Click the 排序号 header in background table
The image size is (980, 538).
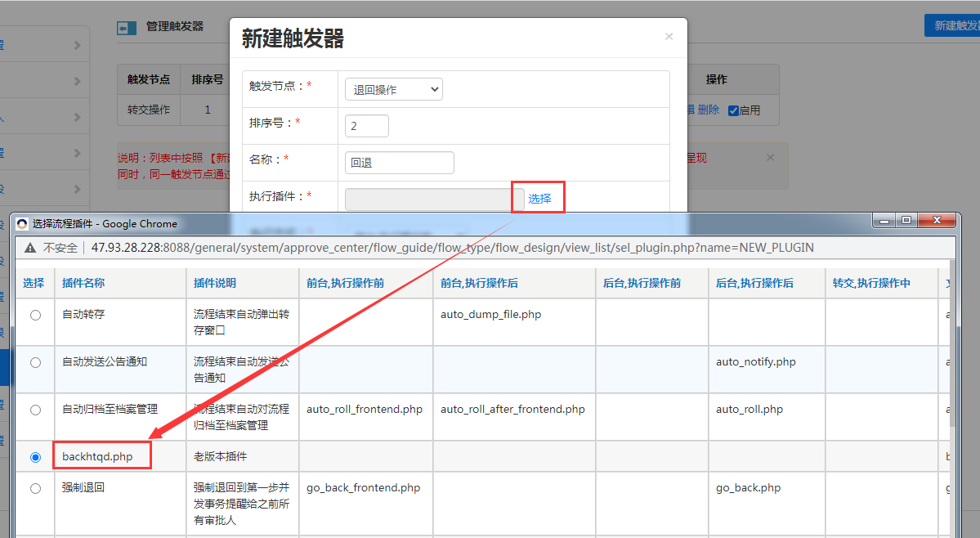(208, 79)
